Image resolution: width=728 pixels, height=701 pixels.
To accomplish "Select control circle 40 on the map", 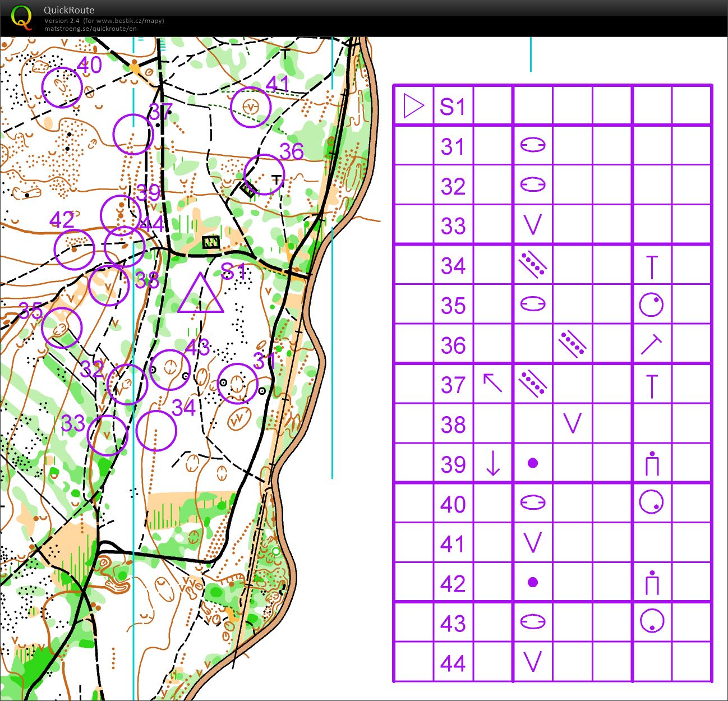I will point(62,87).
